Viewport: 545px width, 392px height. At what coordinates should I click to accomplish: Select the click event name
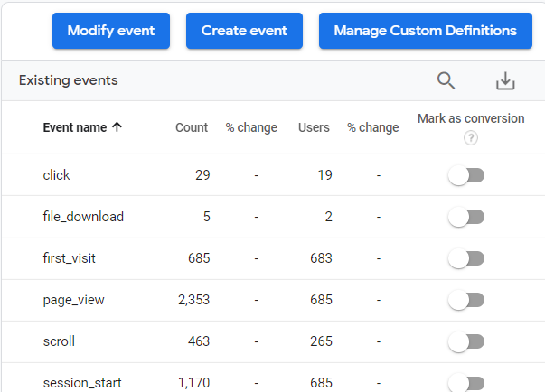point(56,175)
